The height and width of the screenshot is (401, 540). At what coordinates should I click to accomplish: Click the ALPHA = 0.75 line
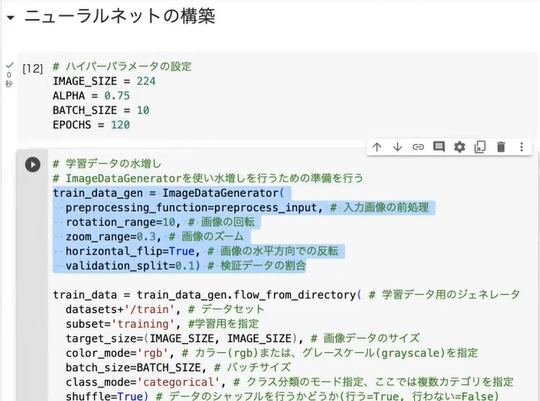tap(91, 96)
